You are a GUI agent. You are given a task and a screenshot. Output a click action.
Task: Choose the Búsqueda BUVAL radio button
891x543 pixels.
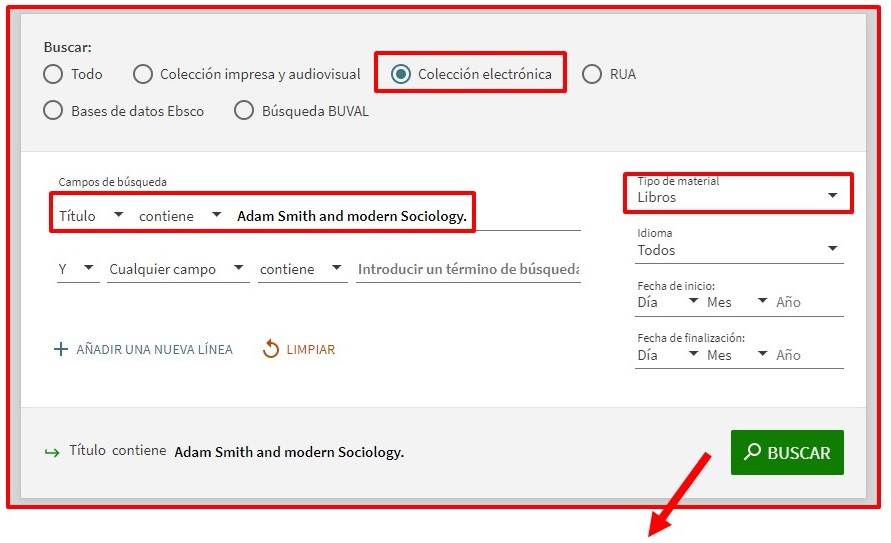click(244, 111)
